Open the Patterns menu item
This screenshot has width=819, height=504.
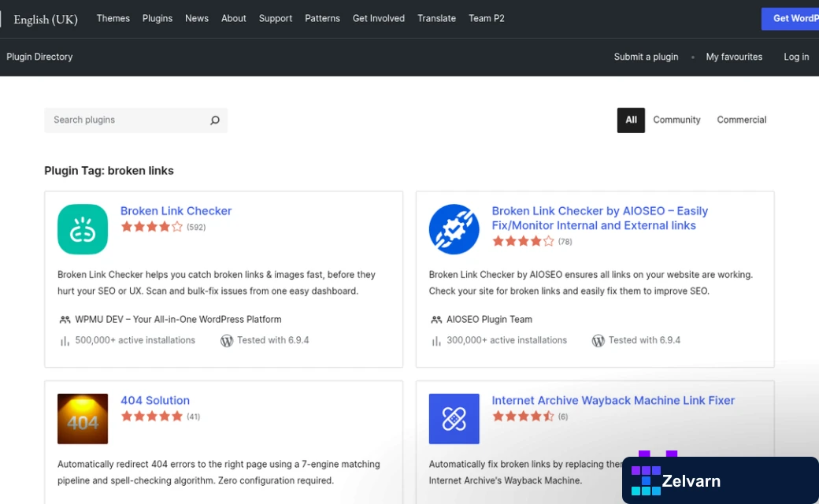click(x=322, y=18)
